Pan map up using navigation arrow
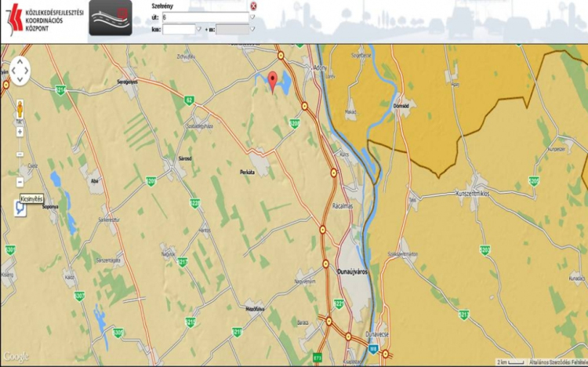The width and height of the screenshot is (588, 367). (20, 62)
